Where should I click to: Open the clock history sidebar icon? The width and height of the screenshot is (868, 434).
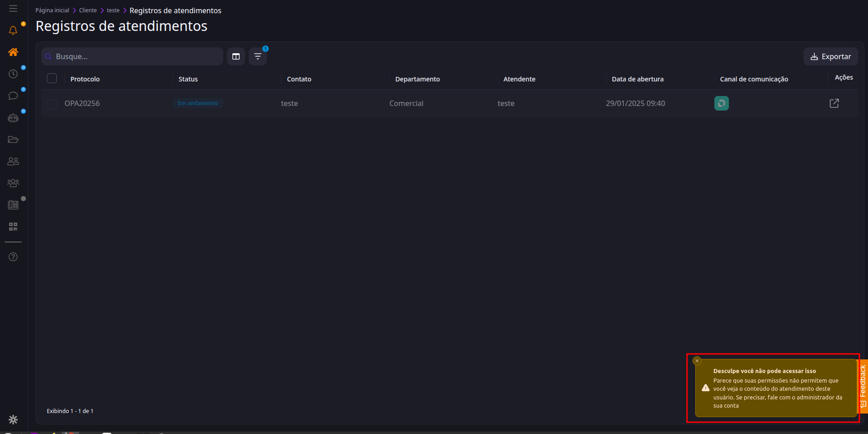pyautogui.click(x=13, y=74)
